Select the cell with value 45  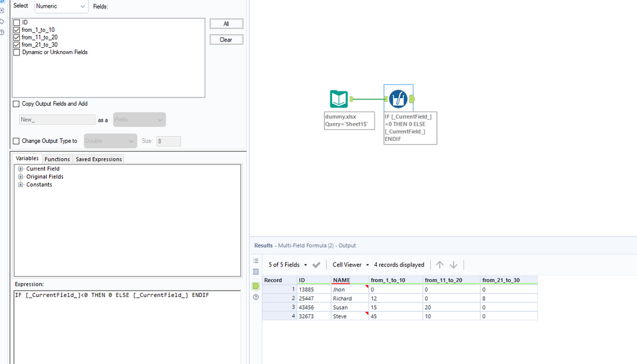tap(396, 316)
